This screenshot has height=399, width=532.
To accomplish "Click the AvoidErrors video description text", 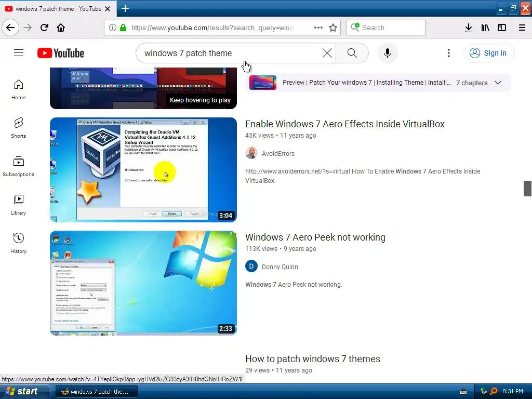I will pyautogui.click(x=362, y=176).
